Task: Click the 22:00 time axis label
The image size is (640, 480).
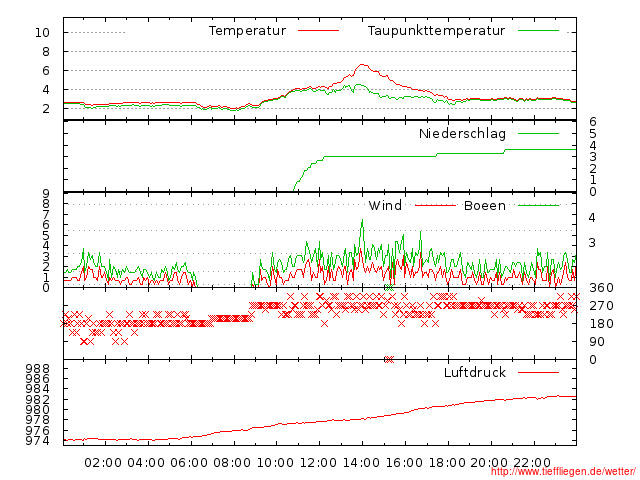Action: (x=532, y=463)
